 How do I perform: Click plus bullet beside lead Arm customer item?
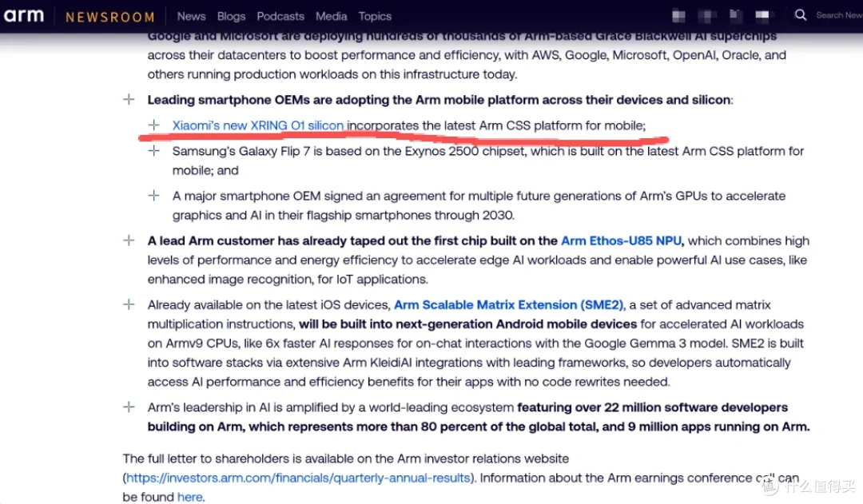[x=129, y=240]
